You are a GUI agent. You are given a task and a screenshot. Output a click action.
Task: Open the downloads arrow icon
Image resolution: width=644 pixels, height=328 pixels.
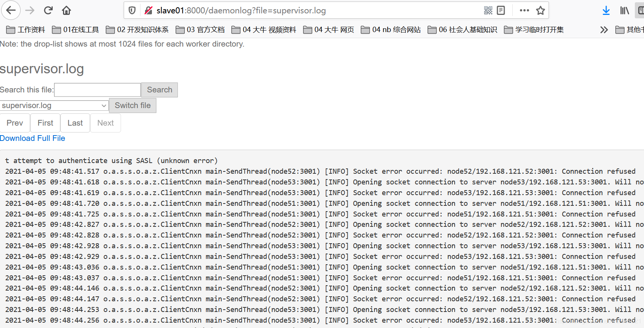[x=606, y=10]
